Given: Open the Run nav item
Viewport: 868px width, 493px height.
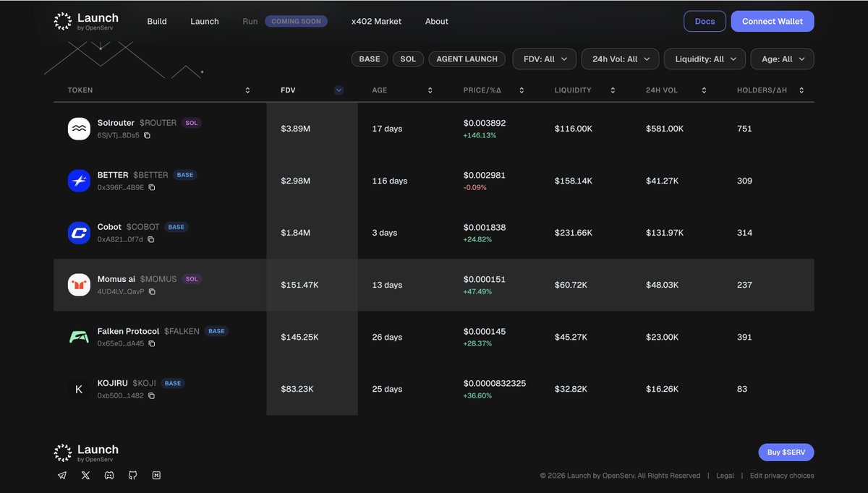Looking at the screenshot, I should tap(250, 22).
